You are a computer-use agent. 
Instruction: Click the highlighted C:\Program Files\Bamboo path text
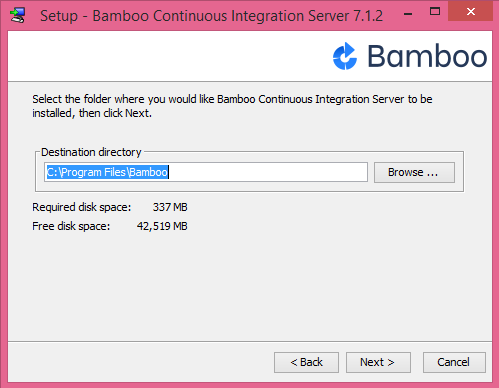pos(107,172)
